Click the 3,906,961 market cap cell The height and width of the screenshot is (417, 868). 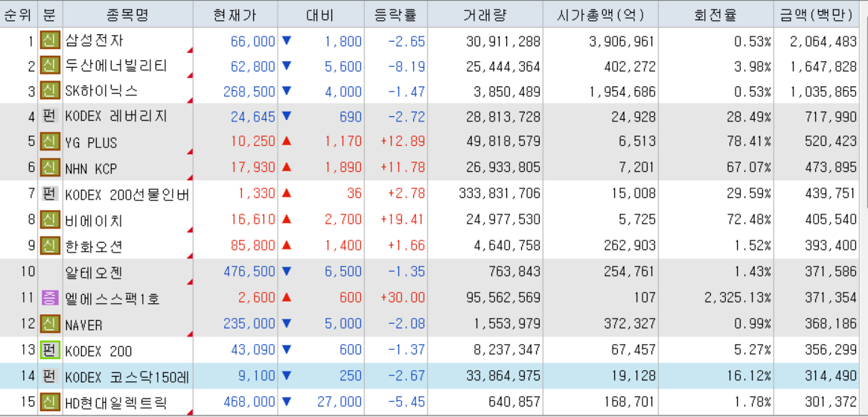(622, 42)
